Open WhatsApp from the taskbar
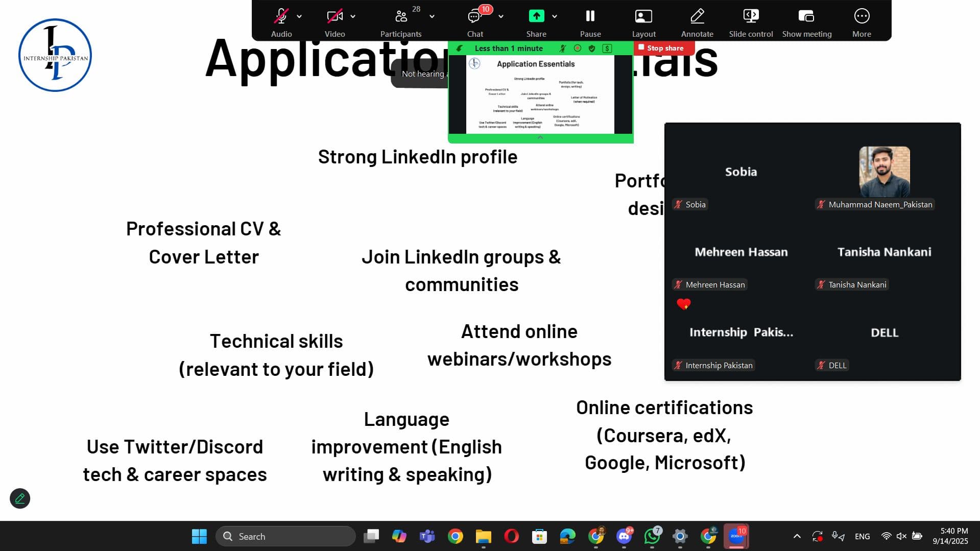980x551 pixels. (652, 536)
